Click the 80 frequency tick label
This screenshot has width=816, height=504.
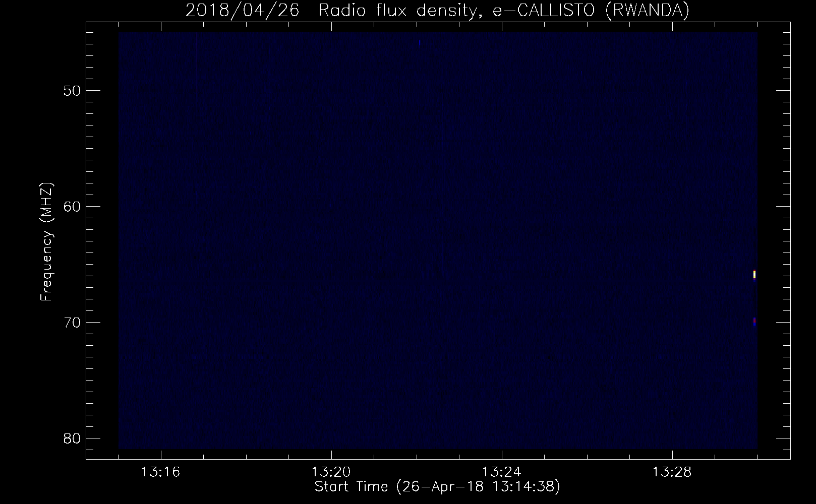(x=71, y=437)
